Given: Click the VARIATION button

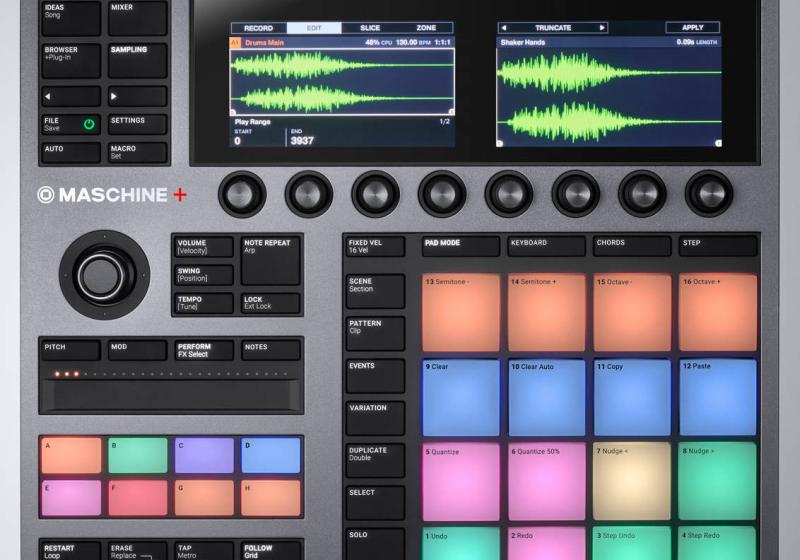Looking at the screenshot, I should click(x=376, y=418).
